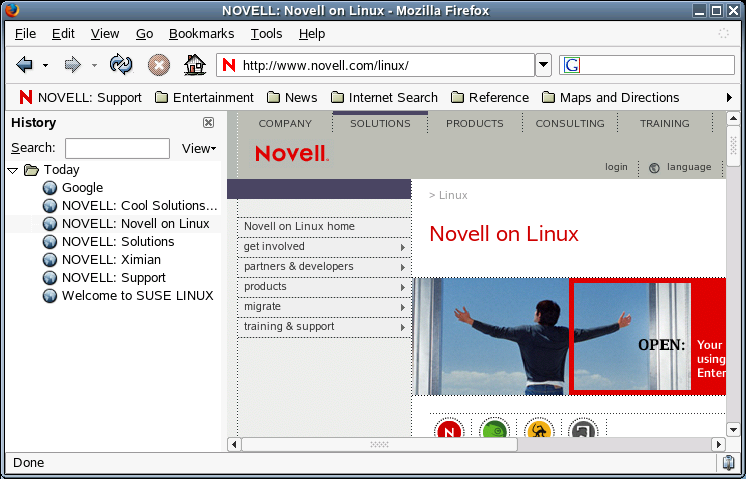
Task: Open the File menu
Action: (x=25, y=34)
